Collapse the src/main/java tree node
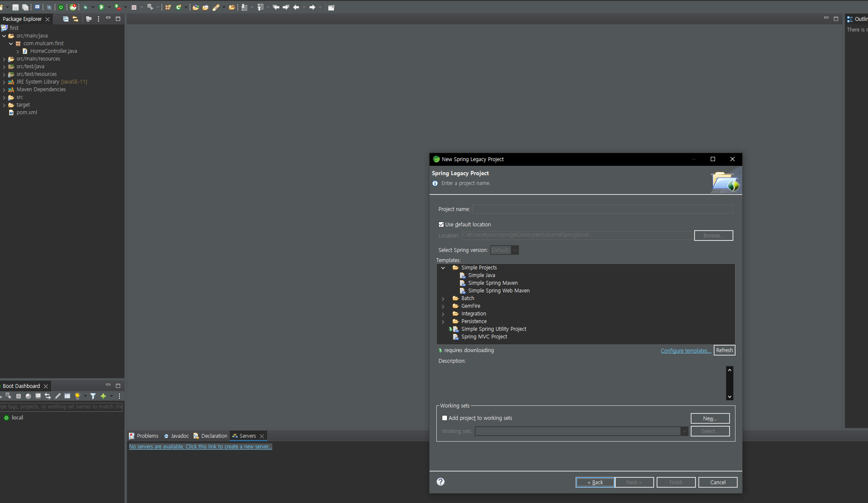 (x=4, y=36)
